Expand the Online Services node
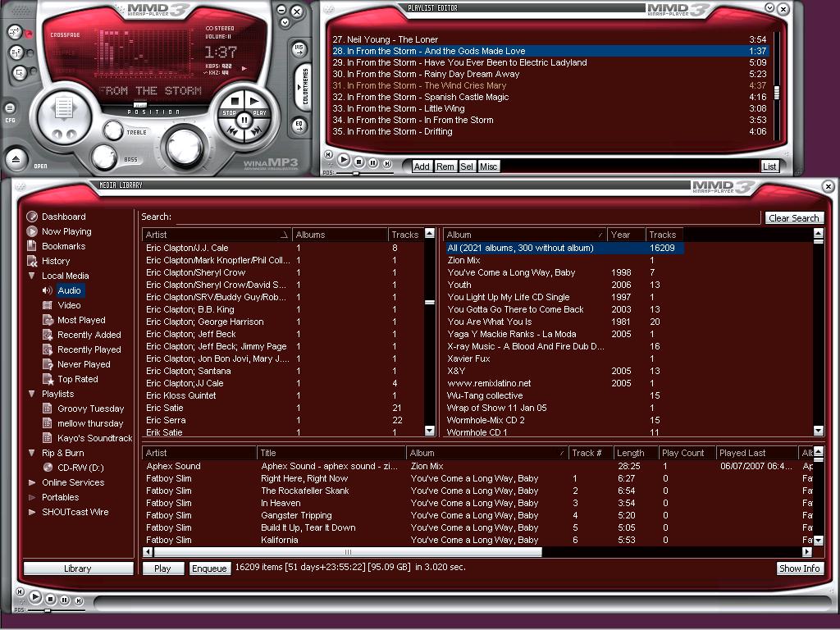 click(x=32, y=482)
